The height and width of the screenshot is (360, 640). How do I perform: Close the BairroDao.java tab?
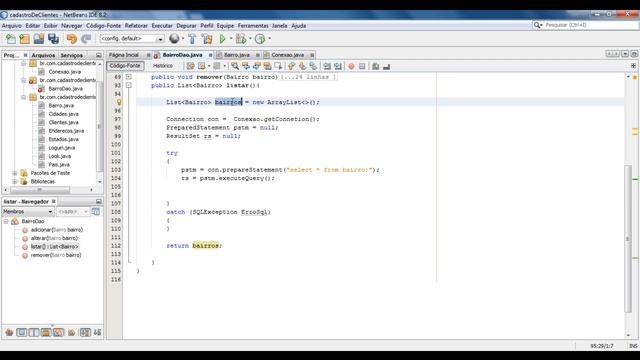click(x=210, y=55)
